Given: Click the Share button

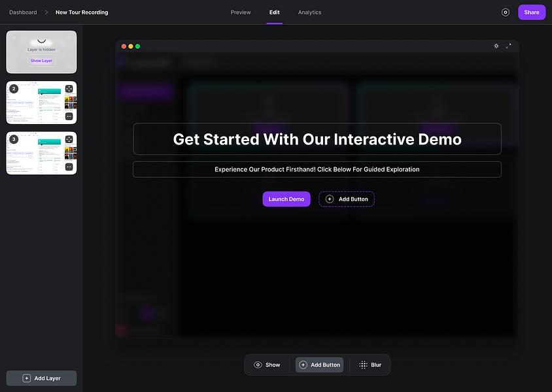Looking at the screenshot, I should click(532, 12).
